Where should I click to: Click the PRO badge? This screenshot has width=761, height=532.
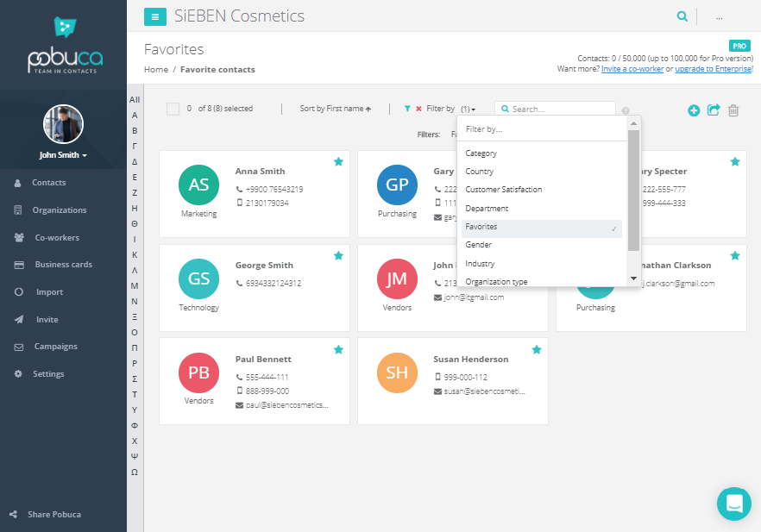(x=739, y=46)
